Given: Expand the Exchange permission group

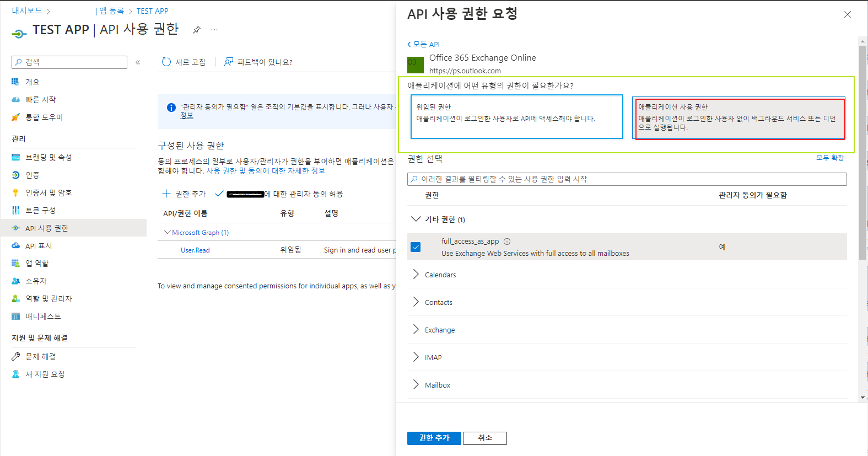Looking at the screenshot, I should click(x=416, y=329).
